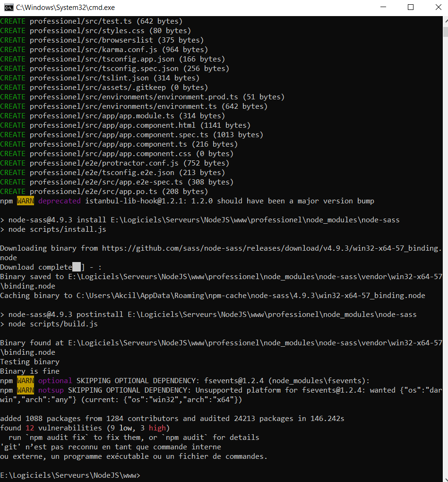This screenshot has width=448, height=482.
Task: Click the yellow WARN badge beside 'notsup'
Action: [26, 390]
